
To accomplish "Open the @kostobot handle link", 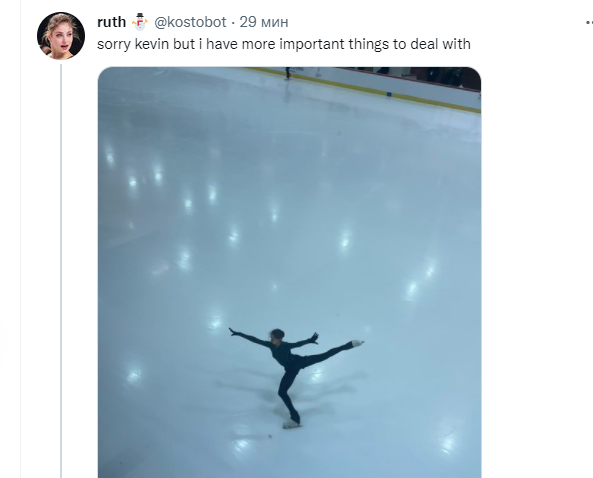I will [x=190, y=22].
